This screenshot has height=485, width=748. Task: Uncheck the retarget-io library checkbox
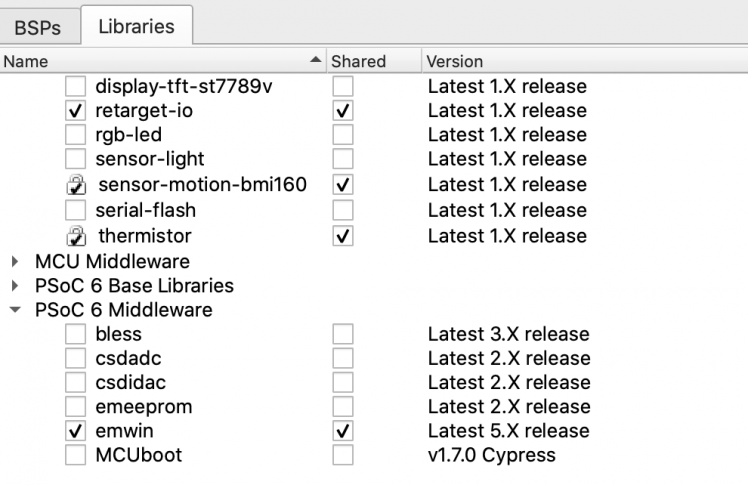click(x=76, y=110)
